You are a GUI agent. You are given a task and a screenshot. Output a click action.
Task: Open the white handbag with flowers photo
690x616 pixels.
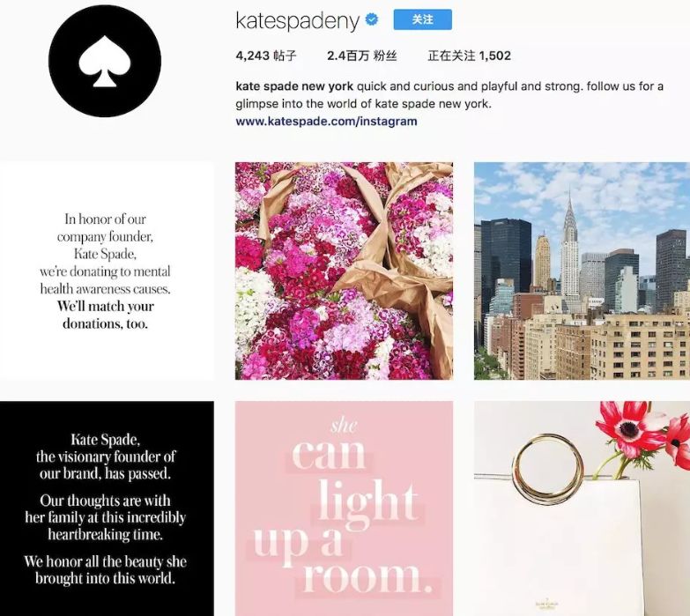coord(582,508)
